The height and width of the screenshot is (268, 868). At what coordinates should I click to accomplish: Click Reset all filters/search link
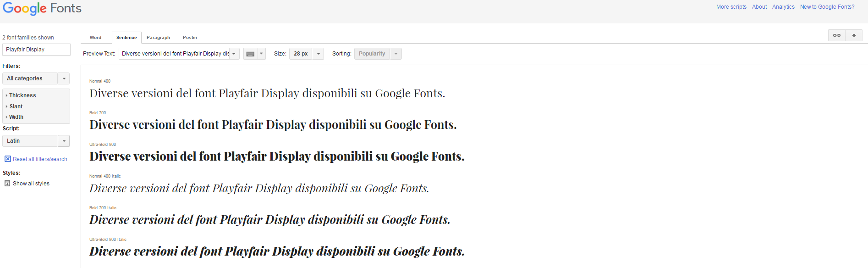click(40, 159)
